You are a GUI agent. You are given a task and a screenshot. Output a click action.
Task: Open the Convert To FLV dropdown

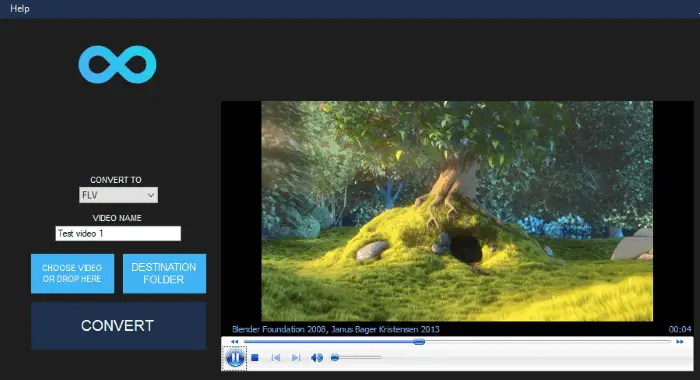tap(118, 195)
